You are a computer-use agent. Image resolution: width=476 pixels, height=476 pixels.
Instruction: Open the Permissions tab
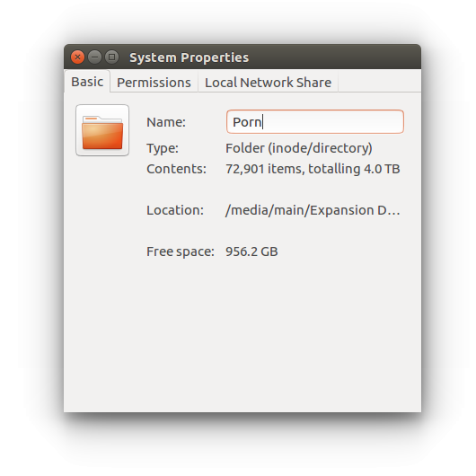coord(154,83)
